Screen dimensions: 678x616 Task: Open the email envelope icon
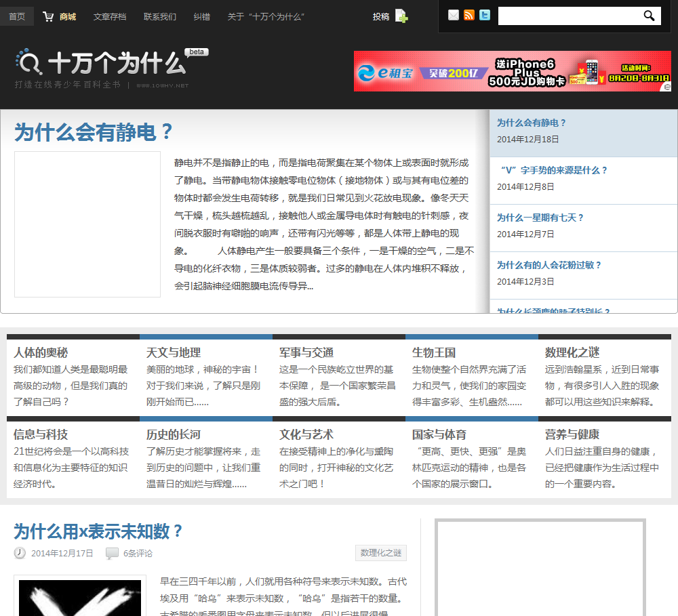pos(453,16)
